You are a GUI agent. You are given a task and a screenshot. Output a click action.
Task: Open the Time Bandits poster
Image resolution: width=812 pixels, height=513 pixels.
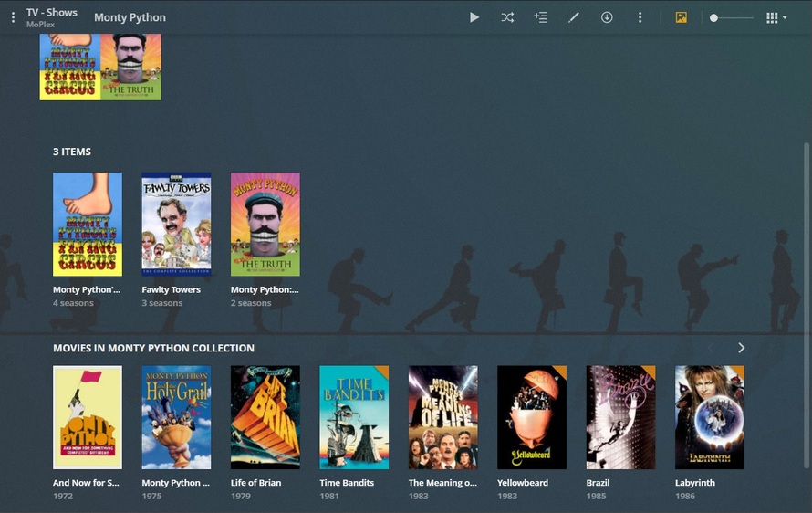[x=354, y=418]
